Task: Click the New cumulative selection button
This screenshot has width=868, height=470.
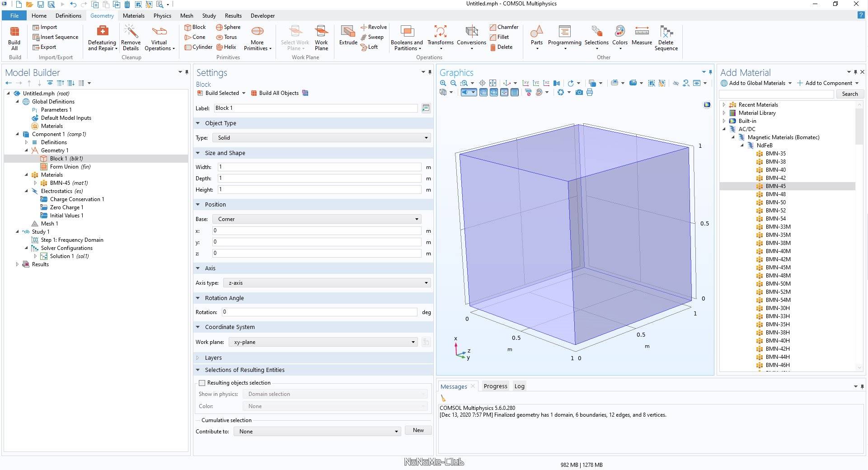Action: tap(418, 430)
